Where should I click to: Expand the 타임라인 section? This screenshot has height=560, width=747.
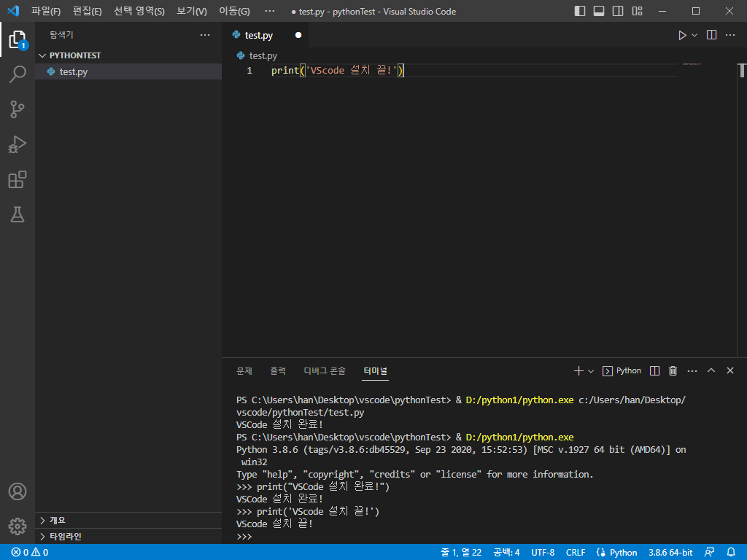[128, 536]
